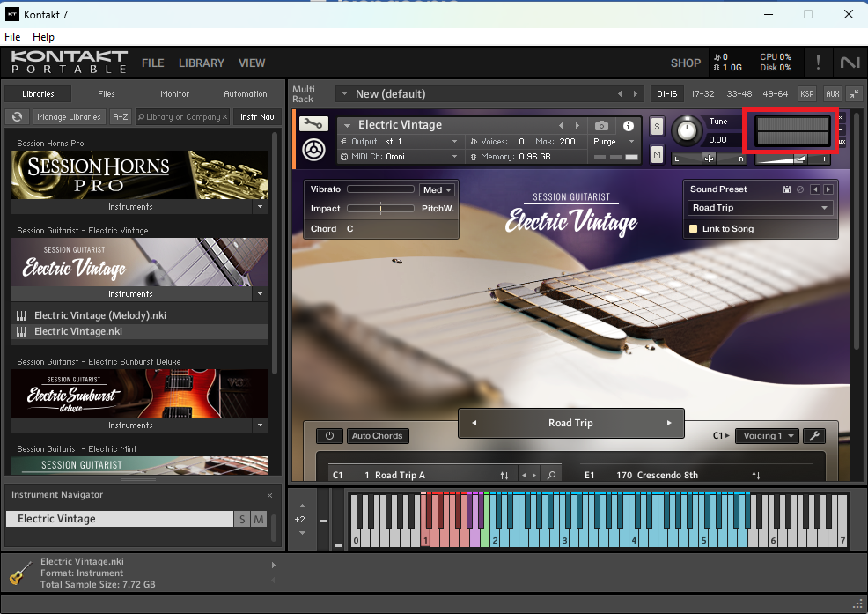868x614 pixels.
Task: Go to next Sound Preset
Action: [828, 189]
